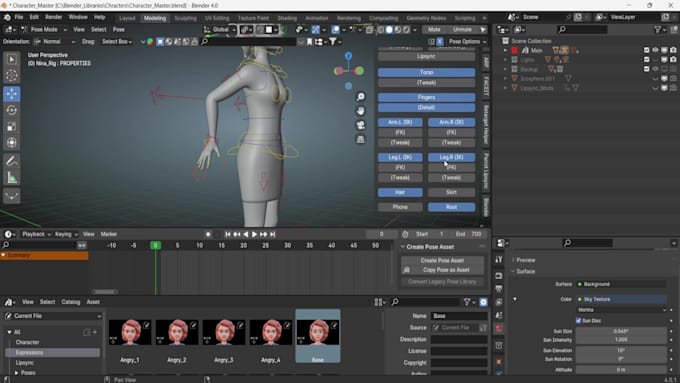
Task: Toggle the Arm.L (IK) rig button
Action: click(400, 122)
